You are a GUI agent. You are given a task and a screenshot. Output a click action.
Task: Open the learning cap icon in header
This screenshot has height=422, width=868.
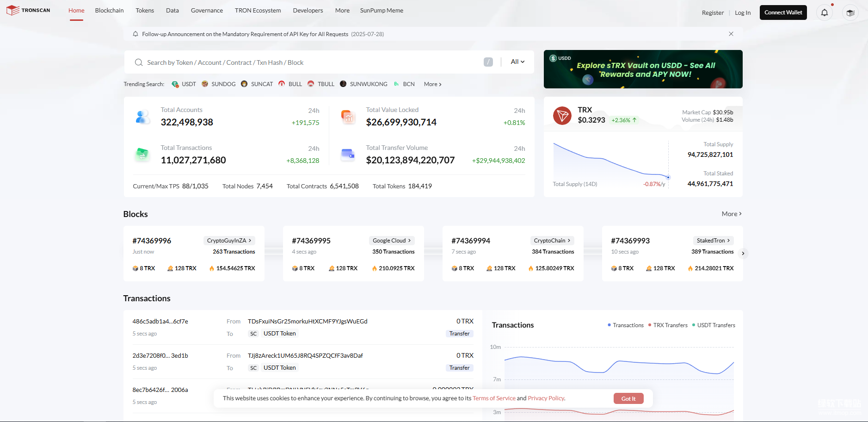(x=850, y=12)
